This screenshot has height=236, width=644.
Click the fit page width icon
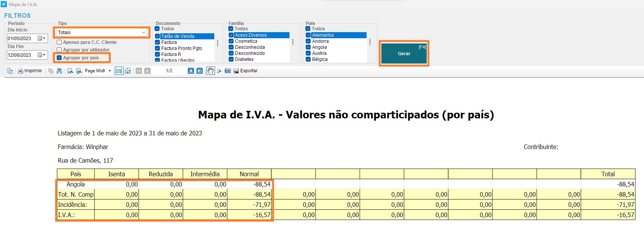point(119,71)
